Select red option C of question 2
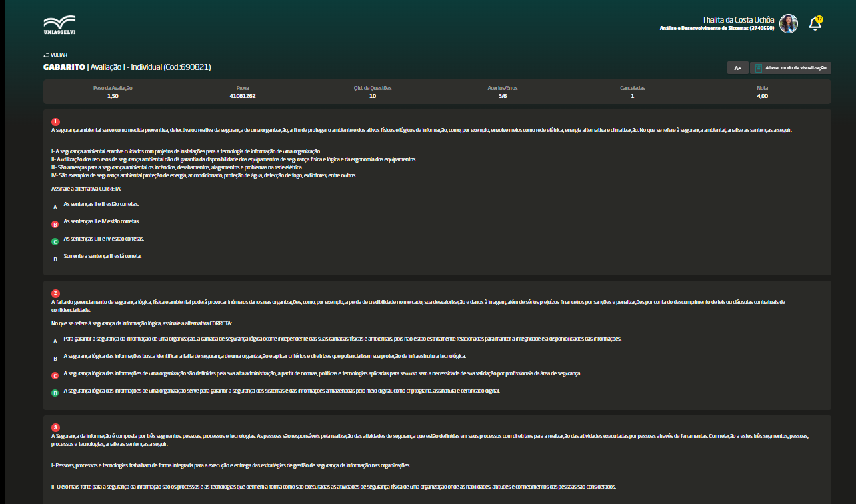 pos(55,376)
